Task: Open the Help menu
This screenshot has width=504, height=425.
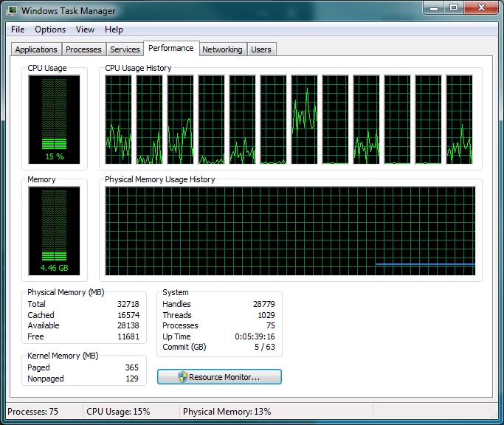Action: click(x=114, y=30)
